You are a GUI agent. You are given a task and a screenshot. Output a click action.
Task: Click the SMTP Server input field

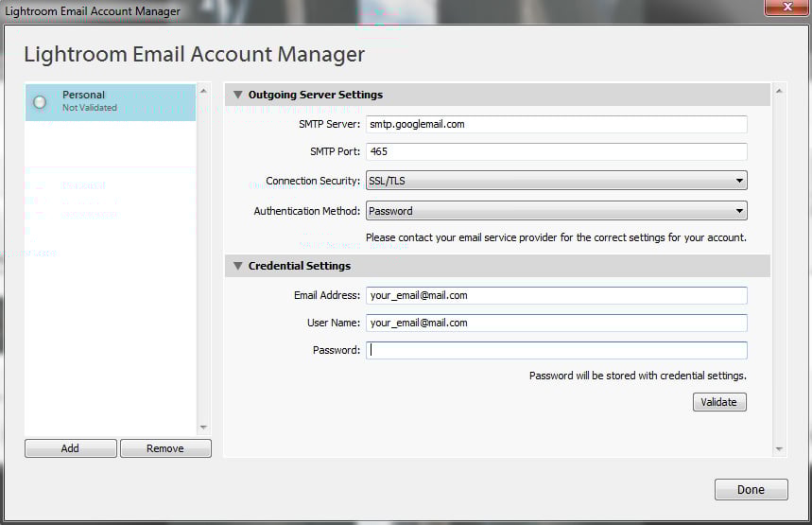[x=556, y=124]
